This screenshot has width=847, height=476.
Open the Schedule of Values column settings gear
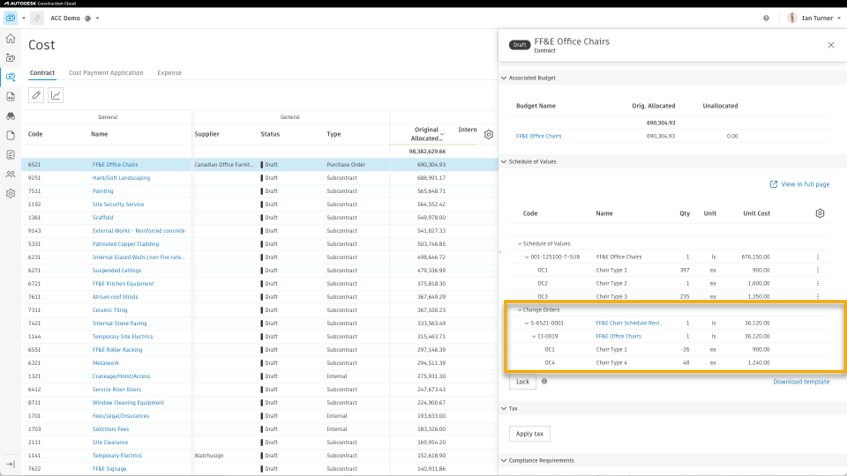pyautogui.click(x=819, y=213)
